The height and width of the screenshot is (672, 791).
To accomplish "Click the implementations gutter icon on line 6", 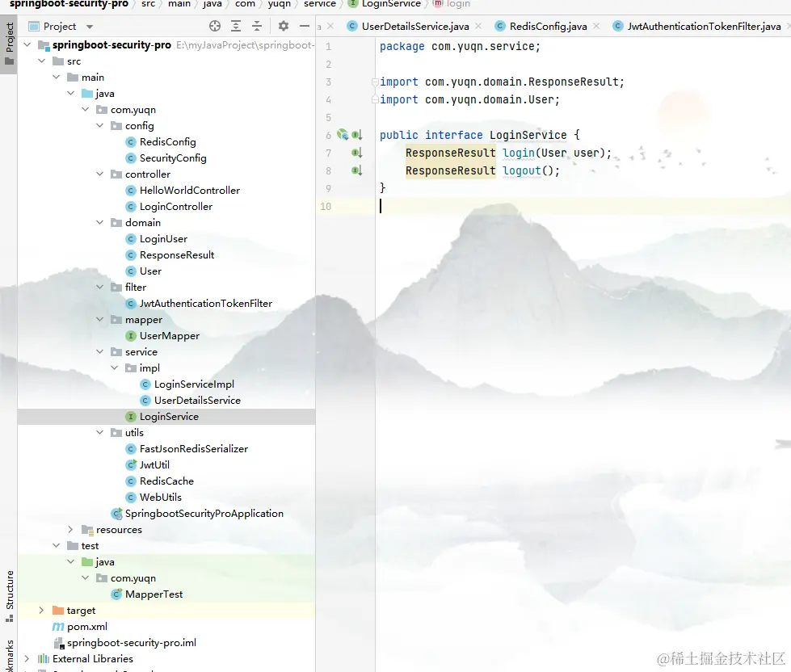I will [x=356, y=135].
